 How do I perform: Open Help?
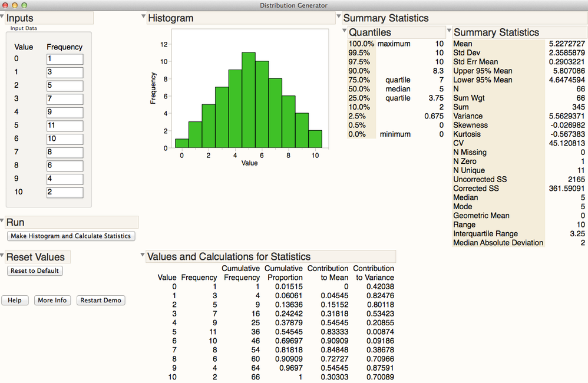[15, 300]
